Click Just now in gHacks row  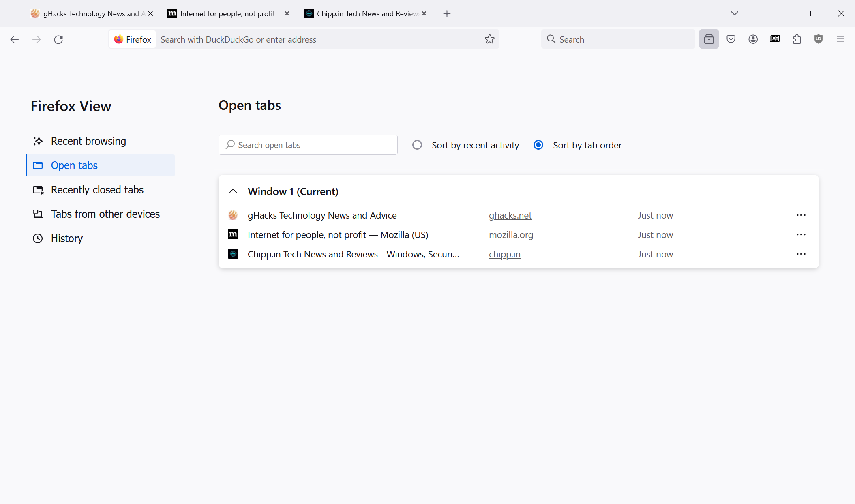pos(655,215)
